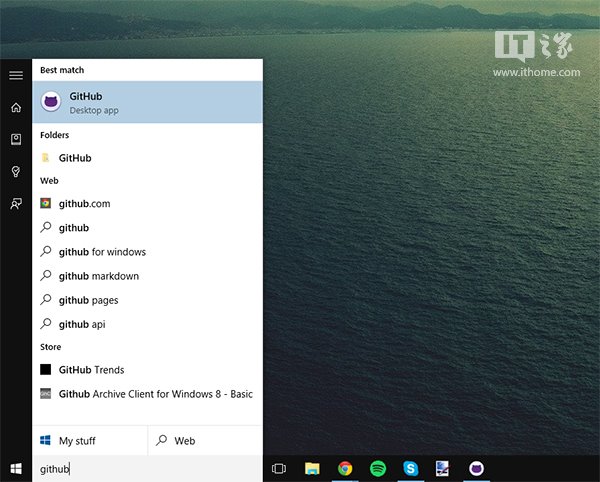Open github.com web result
The height and width of the screenshot is (482, 600).
point(147,204)
